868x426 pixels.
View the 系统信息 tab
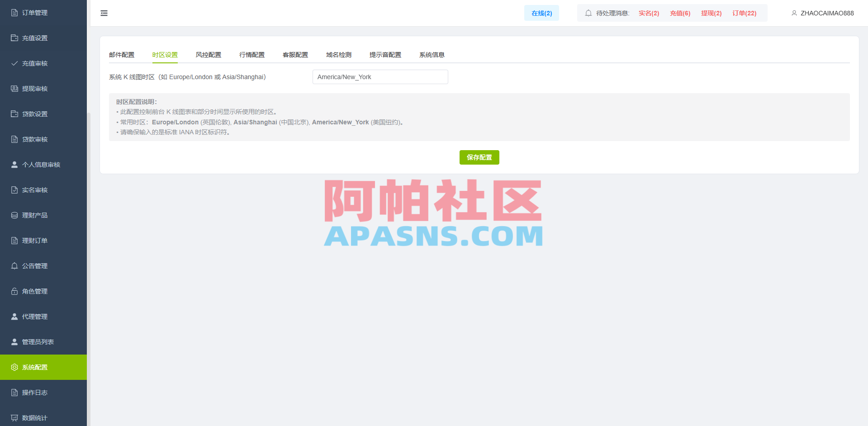432,55
